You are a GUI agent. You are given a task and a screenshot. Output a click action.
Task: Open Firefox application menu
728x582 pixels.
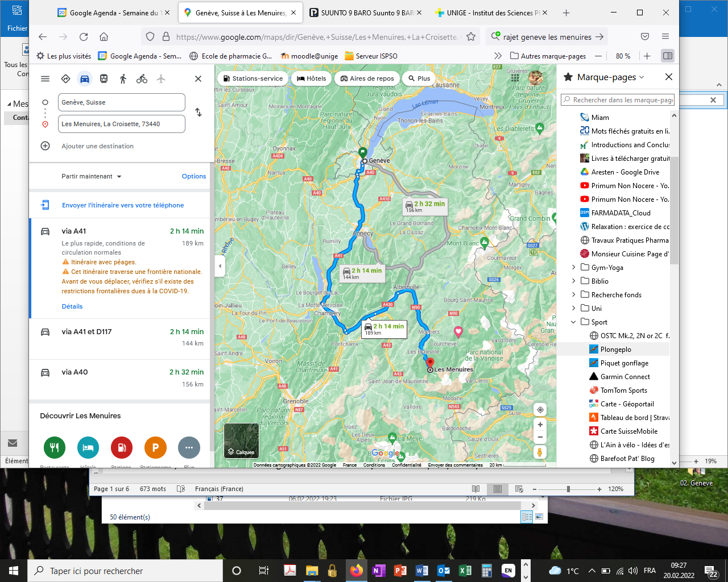[x=665, y=37]
